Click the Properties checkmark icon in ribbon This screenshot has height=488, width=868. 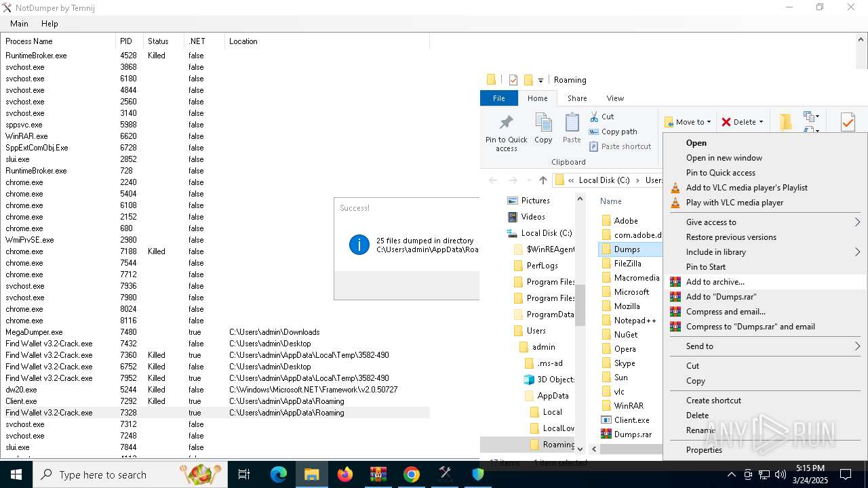click(848, 122)
